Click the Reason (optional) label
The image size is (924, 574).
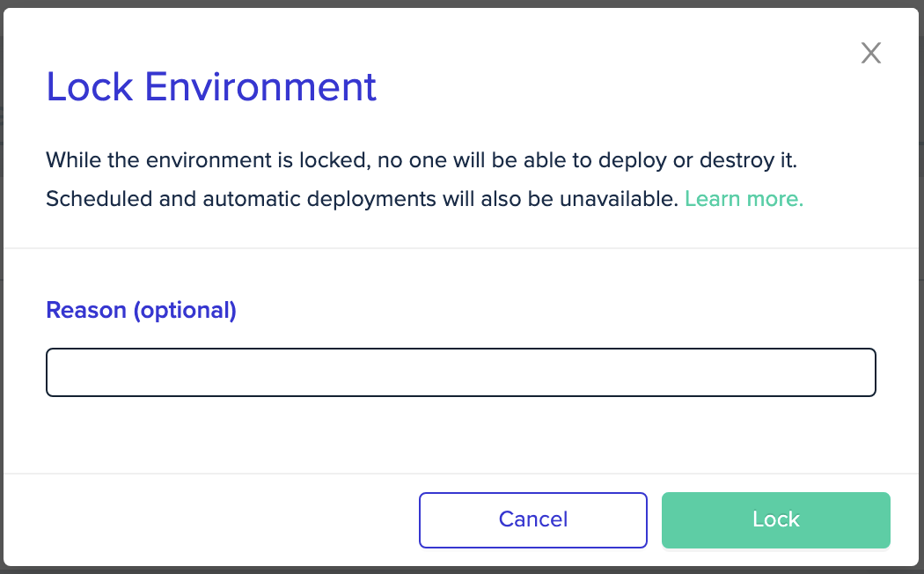pyautogui.click(x=140, y=310)
